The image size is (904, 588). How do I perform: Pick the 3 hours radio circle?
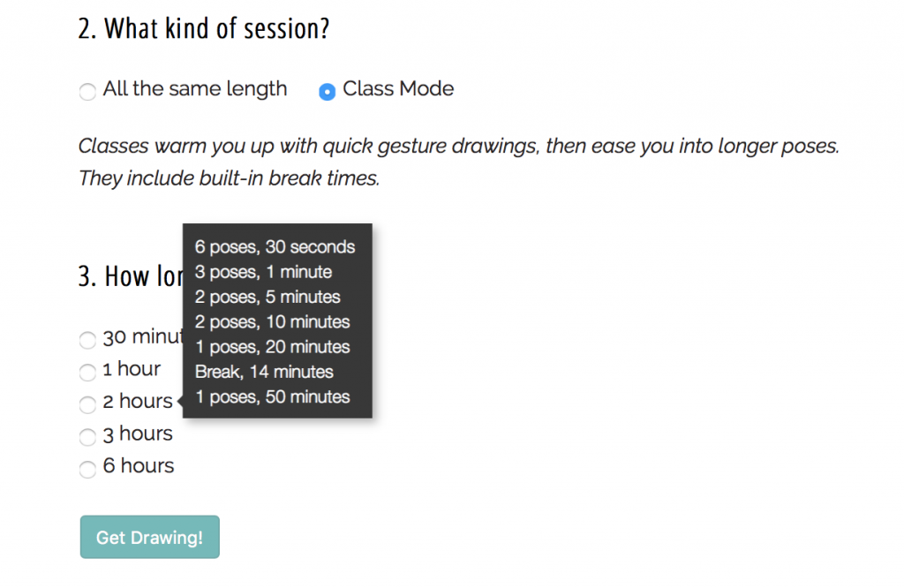tap(87, 437)
